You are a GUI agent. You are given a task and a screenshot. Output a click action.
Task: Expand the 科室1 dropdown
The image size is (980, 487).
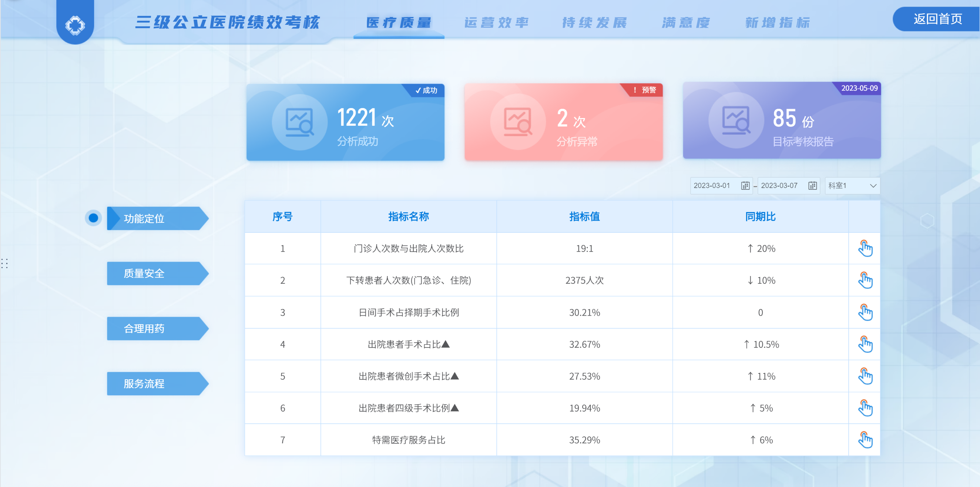pyautogui.click(x=852, y=186)
